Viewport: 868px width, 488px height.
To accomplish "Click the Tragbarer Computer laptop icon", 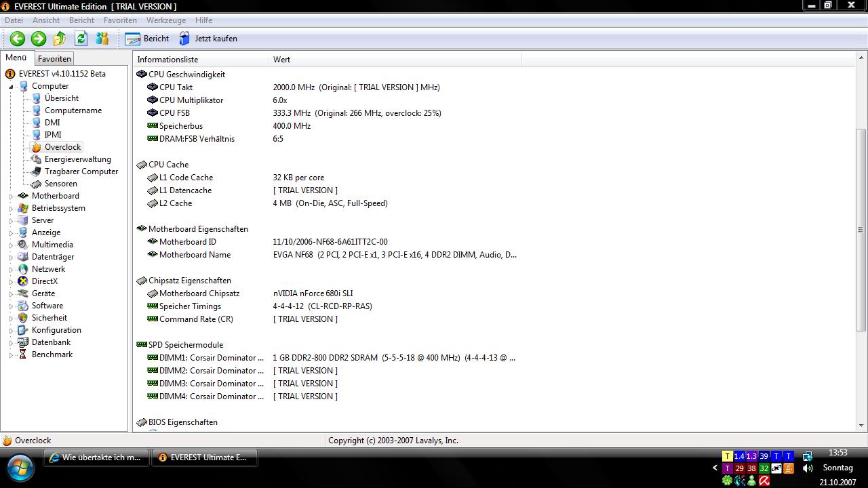I will click(37, 171).
